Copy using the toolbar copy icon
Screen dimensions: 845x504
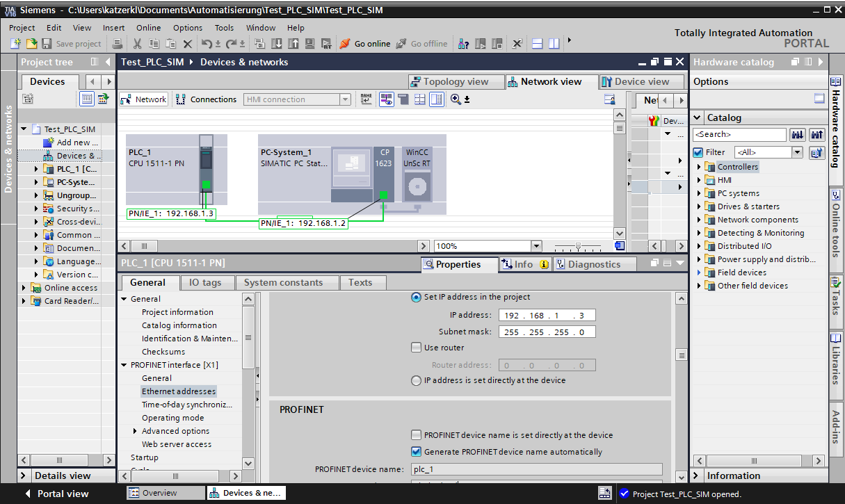click(154, 44)
